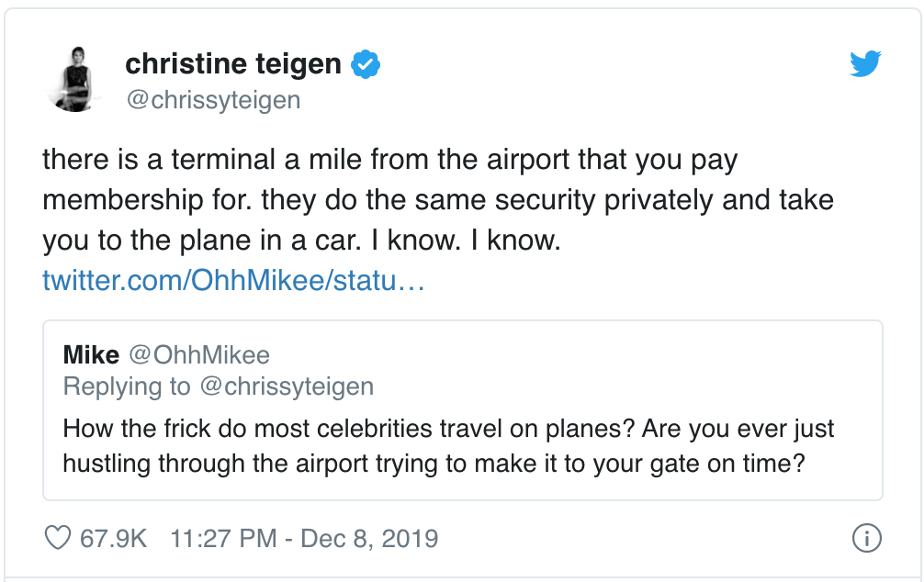Click the blue verified checkmark badge
This screenshot has height=582, width=924.
[x=366, y=64]
